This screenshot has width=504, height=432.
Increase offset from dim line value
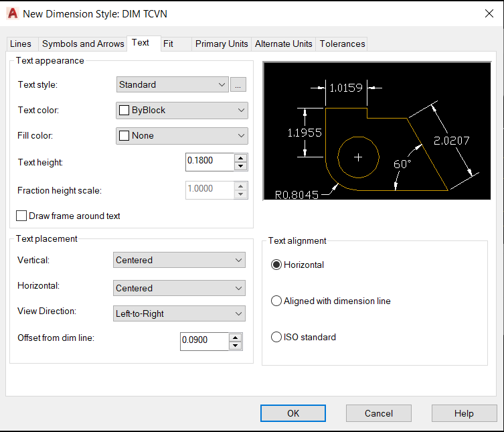pos(235,336)
